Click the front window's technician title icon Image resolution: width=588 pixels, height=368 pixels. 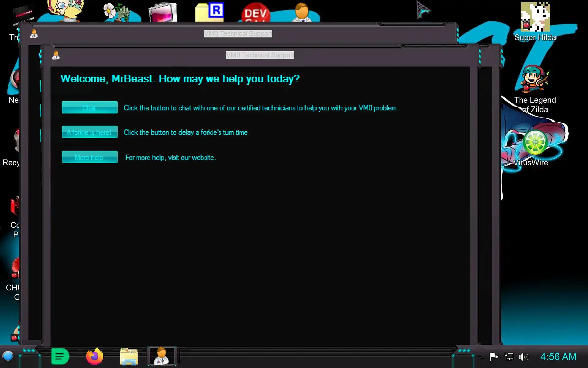tap(56, 55)
